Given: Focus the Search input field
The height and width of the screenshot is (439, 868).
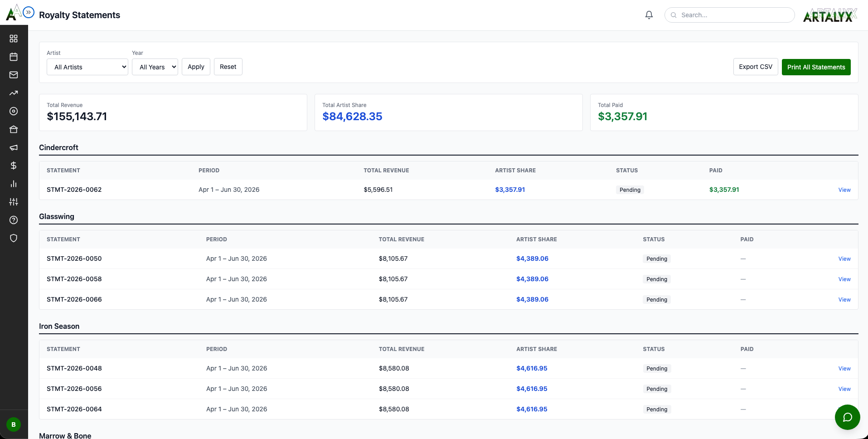Looking at the screenshot, I should pyautogui.click(x=729, y=15).
